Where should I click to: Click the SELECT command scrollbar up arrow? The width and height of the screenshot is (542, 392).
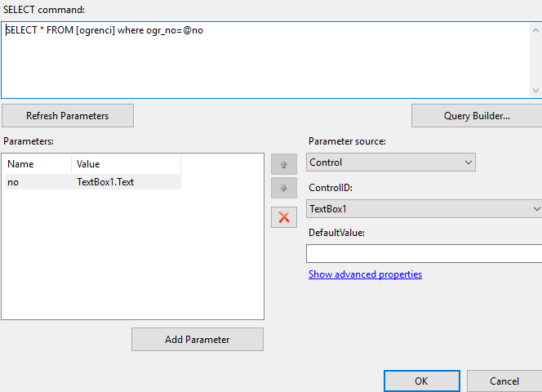coord(535,30)
